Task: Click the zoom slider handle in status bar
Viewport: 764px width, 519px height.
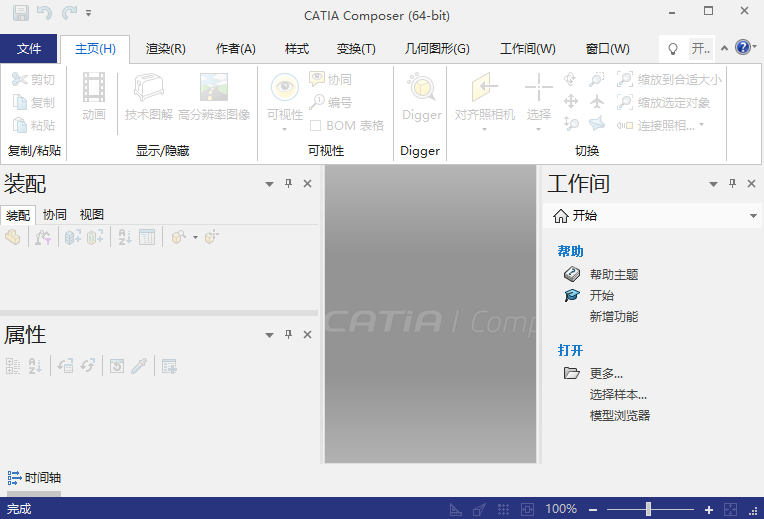Action: [648, 509]
